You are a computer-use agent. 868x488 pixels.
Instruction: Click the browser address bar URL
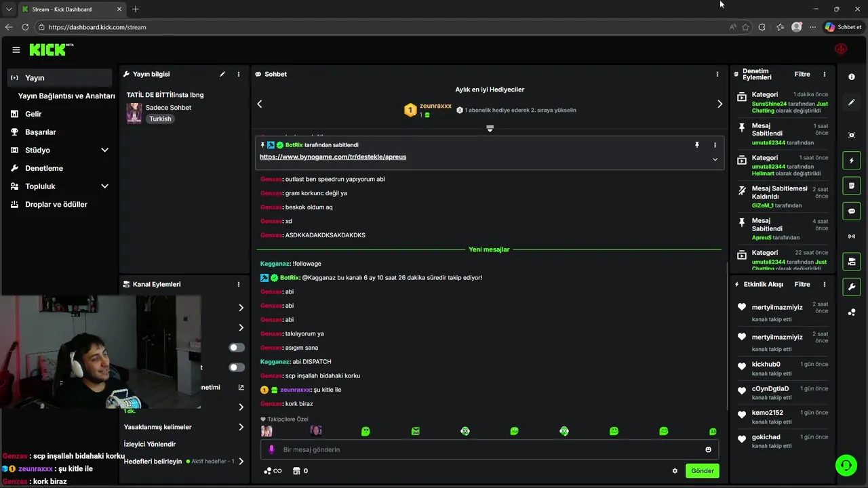pyautogui.click(x=98, y=27)
